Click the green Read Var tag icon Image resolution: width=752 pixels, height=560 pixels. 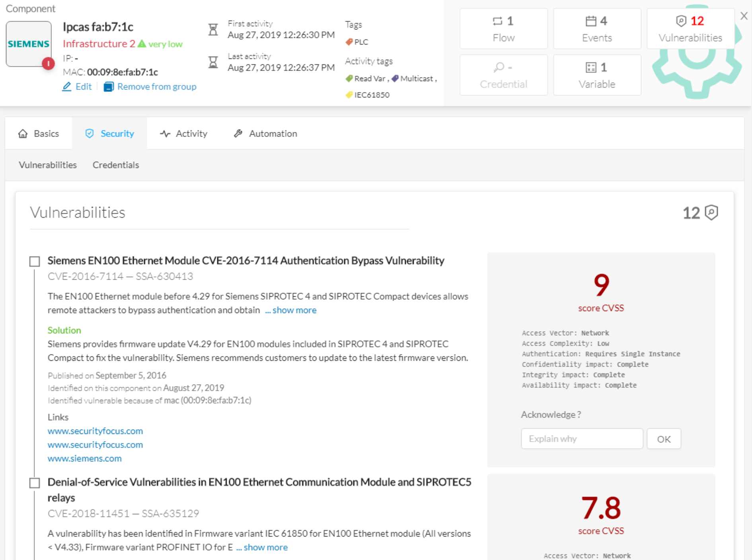(x=349, y=78)
